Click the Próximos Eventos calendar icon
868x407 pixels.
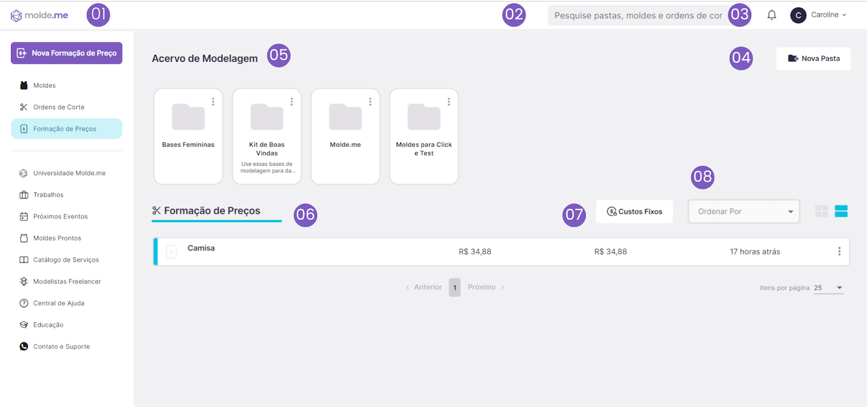pyautogui.click(x=24, y=217)
